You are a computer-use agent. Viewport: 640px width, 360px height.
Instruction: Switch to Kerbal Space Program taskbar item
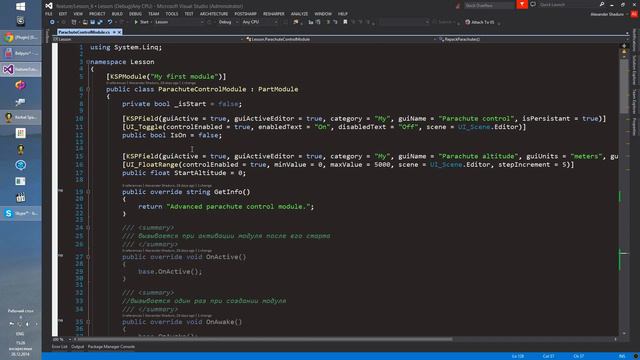coord(20,117)
